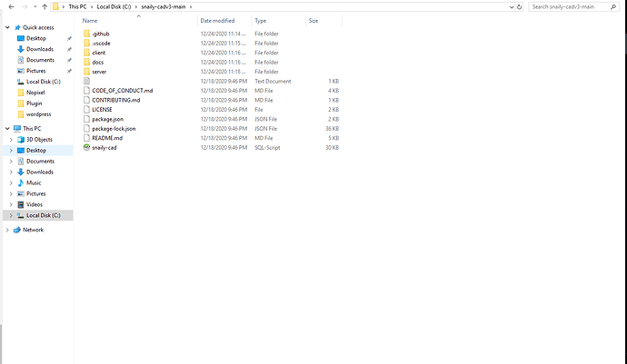The image size is (627, 364).
Task: Select the .vscode folder icon
Action: tap(86, 44)
